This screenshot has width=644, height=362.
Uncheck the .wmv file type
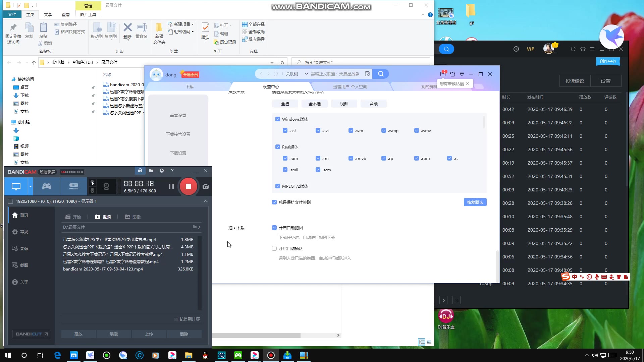pos(417,130)
